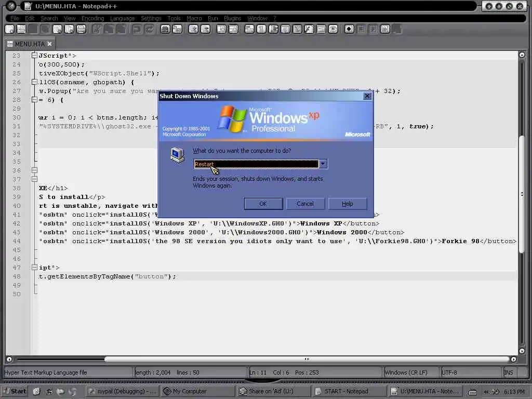Open the Encoding menu
532x399 pixels.
coord(92,18)
